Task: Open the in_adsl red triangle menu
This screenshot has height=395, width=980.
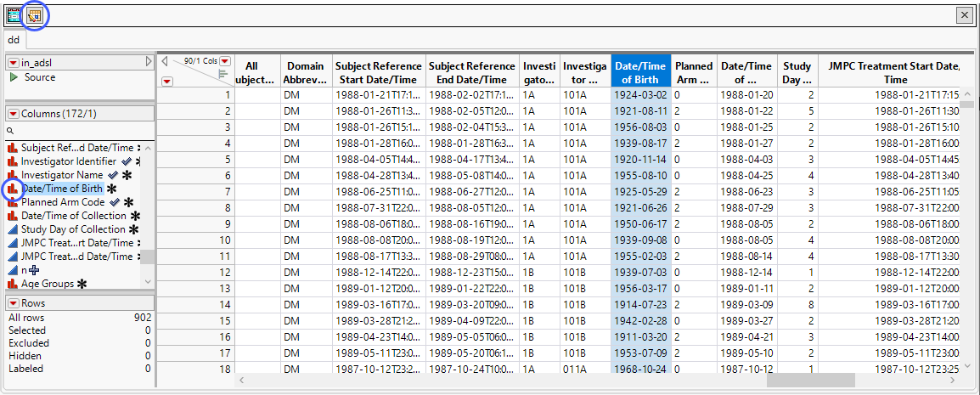Action: (14, 63)
